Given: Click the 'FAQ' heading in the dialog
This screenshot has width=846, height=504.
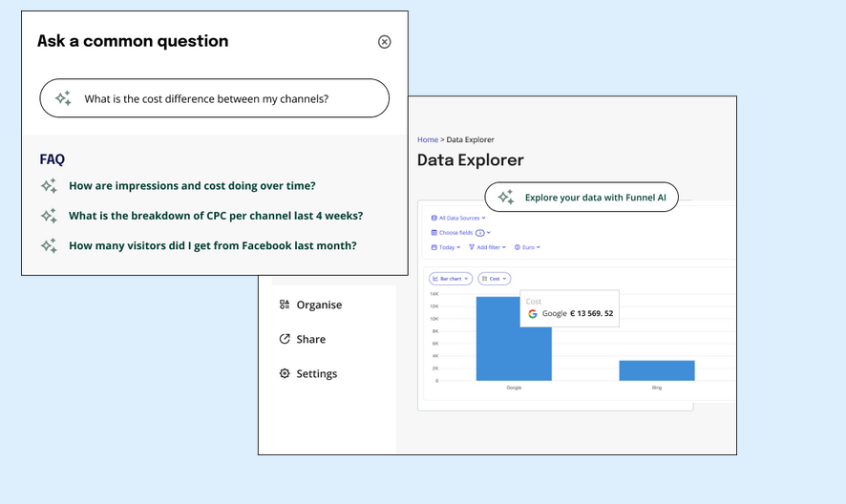Looking at the screenshot, I should (x=52, y=159).
